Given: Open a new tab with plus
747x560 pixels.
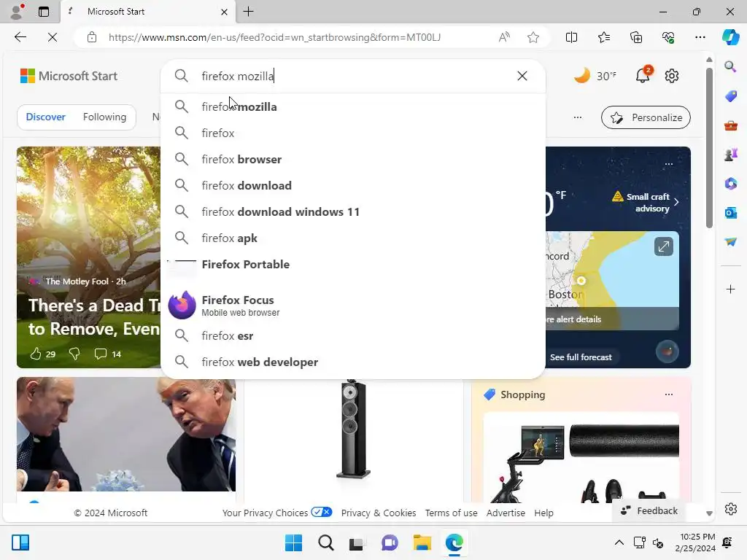Looking at the screenshot, I should click(248, 12).
